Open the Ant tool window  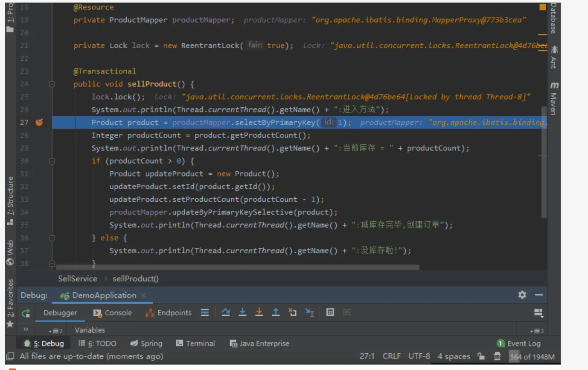pyautogui.click(x=554, y=57)
